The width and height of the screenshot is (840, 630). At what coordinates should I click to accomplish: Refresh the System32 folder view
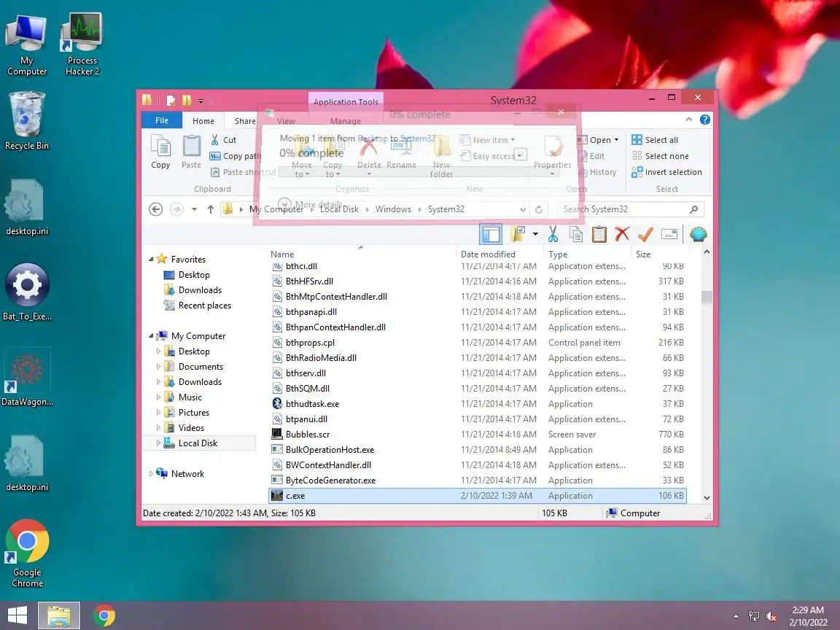click(539, 209)
